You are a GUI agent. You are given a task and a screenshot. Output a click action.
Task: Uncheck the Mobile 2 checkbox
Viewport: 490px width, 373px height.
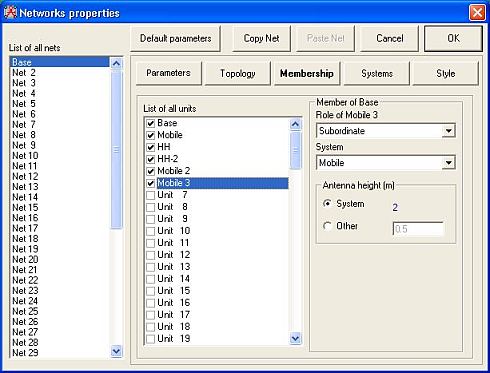click(x=151, y=171)
